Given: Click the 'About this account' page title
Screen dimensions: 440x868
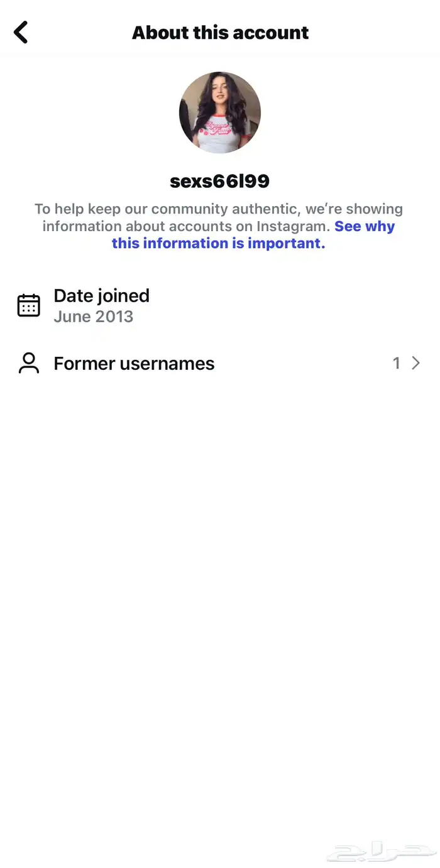Looking at the screenshot, I should 220,33.
